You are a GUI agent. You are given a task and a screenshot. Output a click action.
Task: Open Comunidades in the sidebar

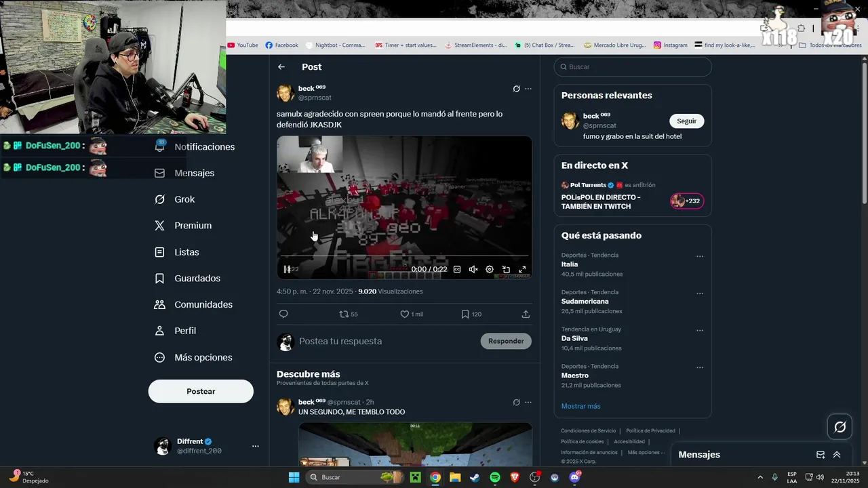pos(193,305)
